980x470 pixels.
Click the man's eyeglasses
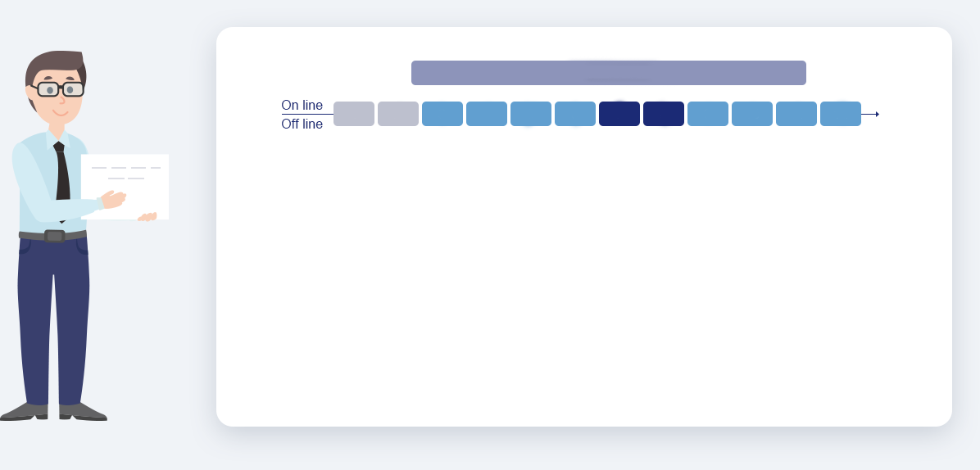(61, 89)
